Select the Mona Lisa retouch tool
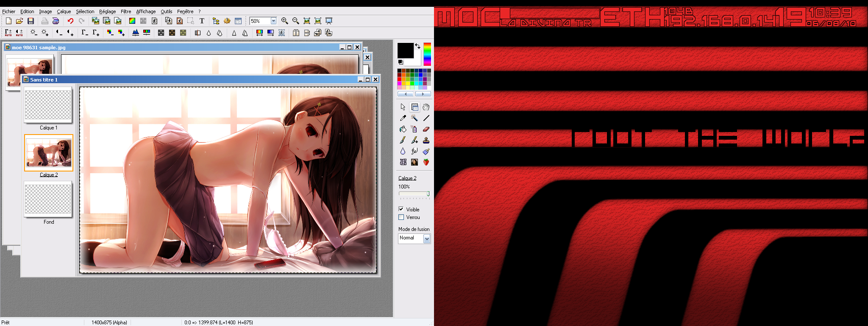Image resolution: width=868 pixels, height=326 pixels. click(x=415, y=162)
